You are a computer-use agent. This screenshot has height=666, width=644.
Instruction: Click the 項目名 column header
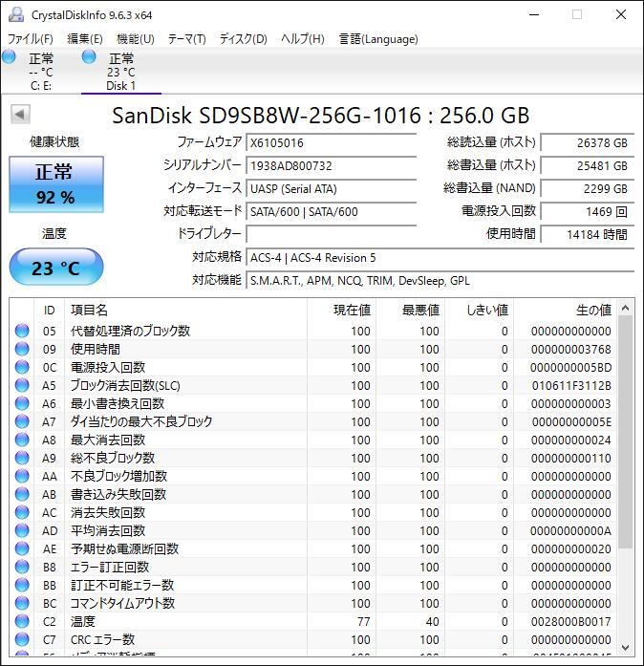(x=185, y=310)
